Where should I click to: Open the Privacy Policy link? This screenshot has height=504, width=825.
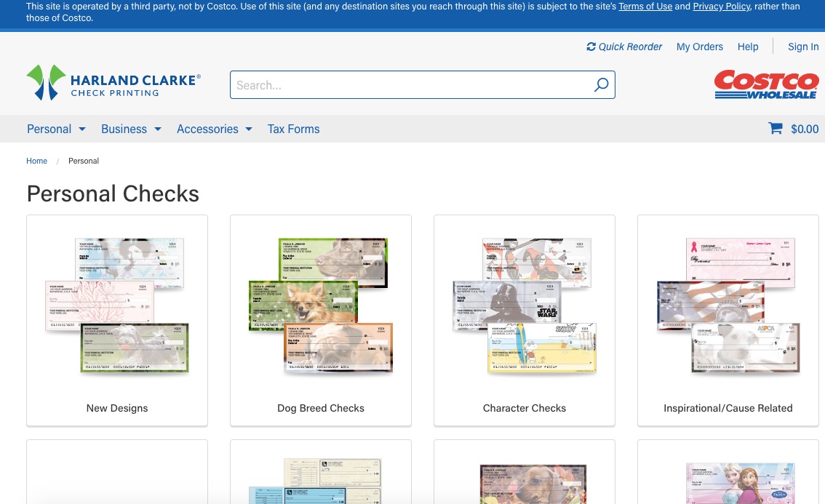pos(722,7)
